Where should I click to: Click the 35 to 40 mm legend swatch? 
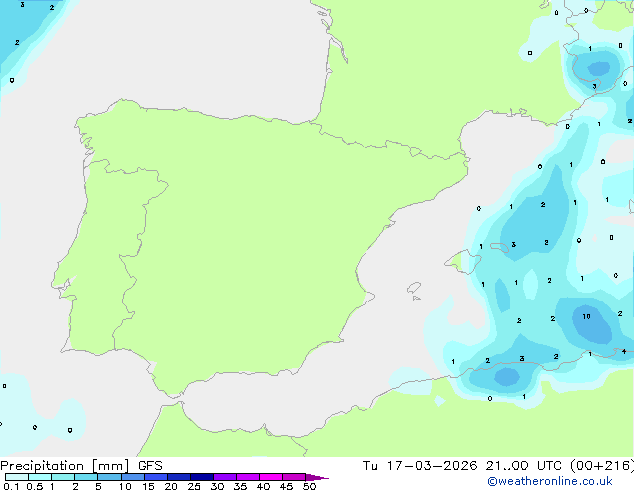coord(248,477)
